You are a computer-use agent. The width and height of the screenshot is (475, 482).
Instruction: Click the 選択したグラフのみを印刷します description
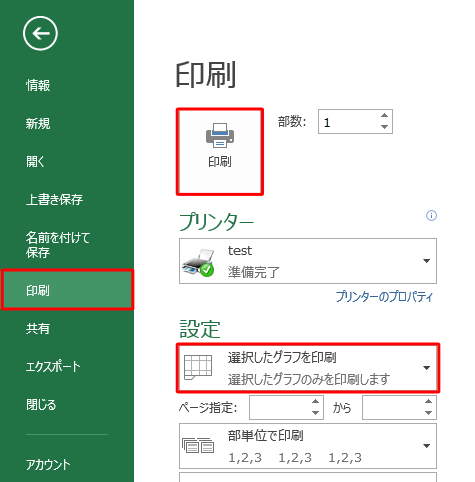(309, 379)
